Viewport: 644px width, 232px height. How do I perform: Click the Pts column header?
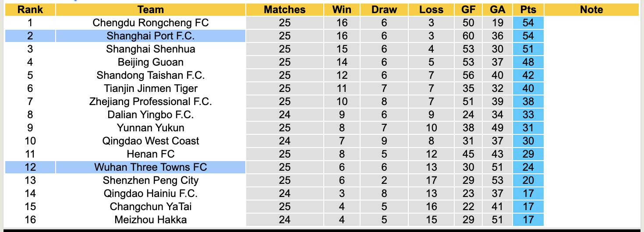tap(528, 10)
